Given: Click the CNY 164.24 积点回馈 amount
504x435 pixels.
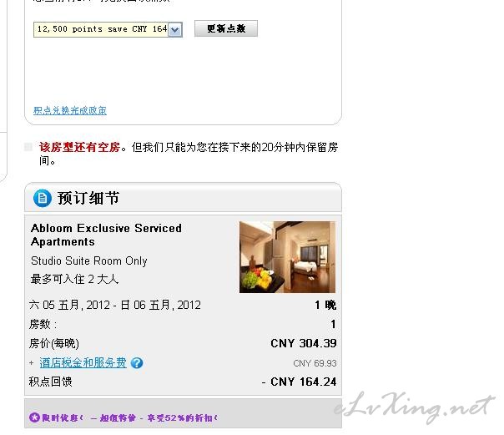Looking at the screenshot, I should coord(304,382).
